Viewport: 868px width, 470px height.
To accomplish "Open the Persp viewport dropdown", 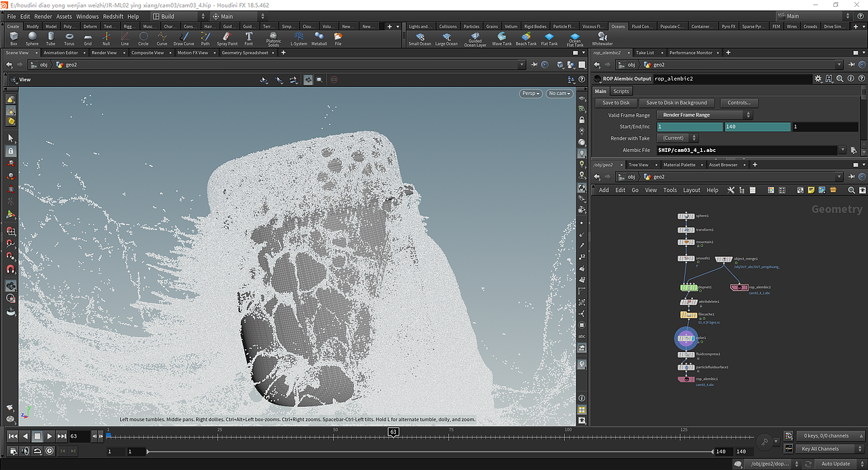I will (531, 94).
